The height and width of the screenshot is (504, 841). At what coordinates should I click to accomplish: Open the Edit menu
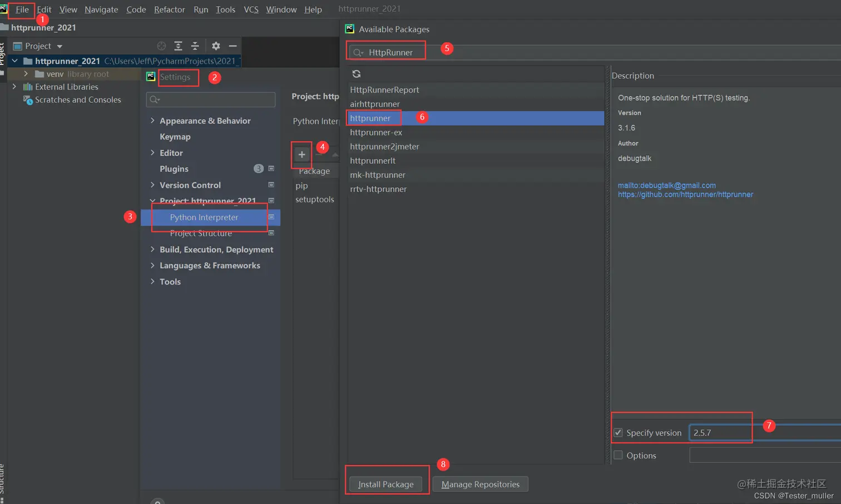(44, 9)
